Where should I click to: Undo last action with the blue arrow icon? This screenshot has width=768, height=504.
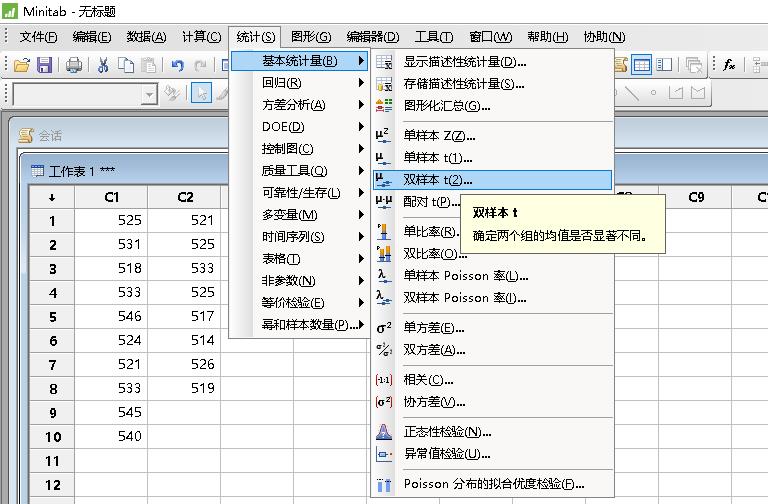(x=177, y=65)
